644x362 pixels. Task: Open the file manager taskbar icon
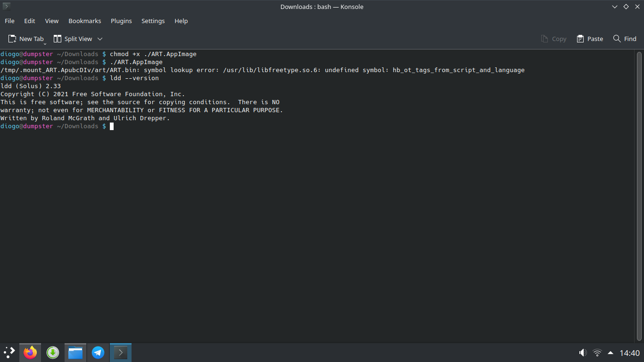(x=75, y=352)
